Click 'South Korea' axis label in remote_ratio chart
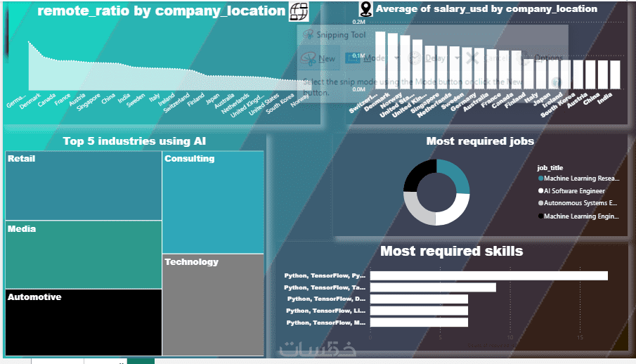Image resolution: width=636 pixels, height=364 pixels. click(x=280, y=104)
